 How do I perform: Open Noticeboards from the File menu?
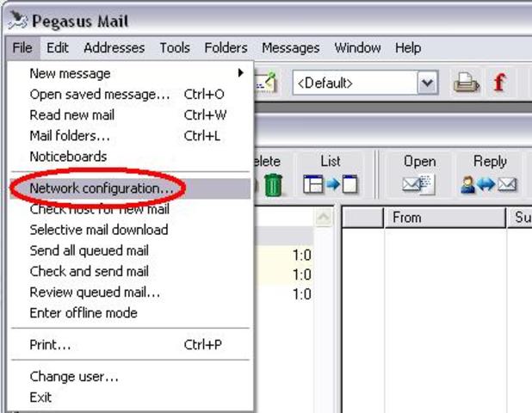click(130, 157)
